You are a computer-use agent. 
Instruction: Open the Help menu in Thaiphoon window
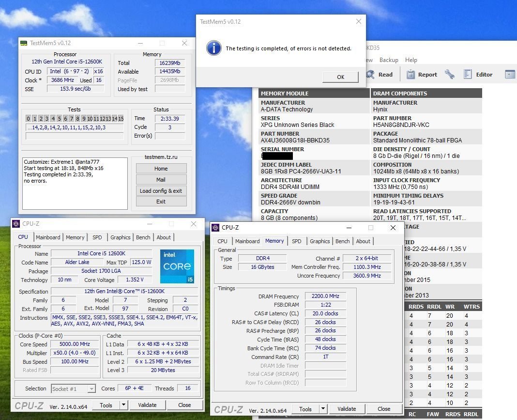point(411,60)
